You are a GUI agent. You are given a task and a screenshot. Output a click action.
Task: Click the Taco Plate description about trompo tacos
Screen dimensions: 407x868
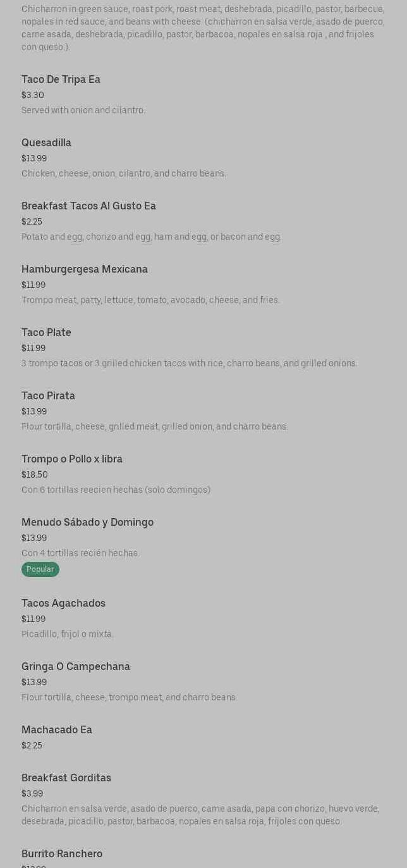point(189,363)
